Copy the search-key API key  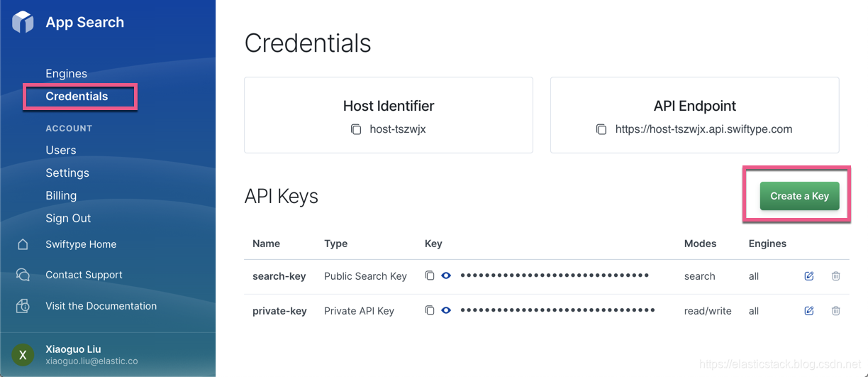430,275
